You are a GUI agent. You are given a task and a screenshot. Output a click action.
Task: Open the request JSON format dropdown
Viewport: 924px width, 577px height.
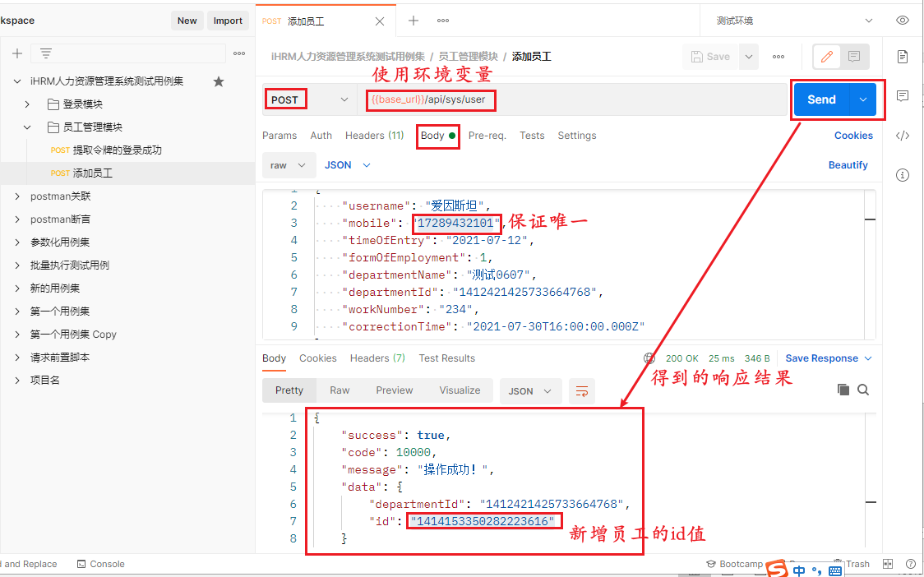point(348,165)
